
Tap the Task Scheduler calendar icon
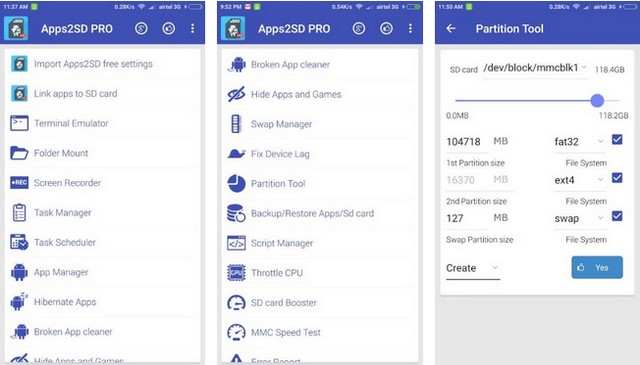(19, 242)
